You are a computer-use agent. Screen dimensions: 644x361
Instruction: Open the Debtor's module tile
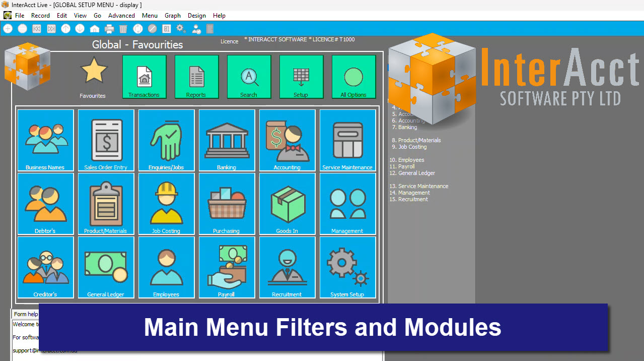coord(46,204)
